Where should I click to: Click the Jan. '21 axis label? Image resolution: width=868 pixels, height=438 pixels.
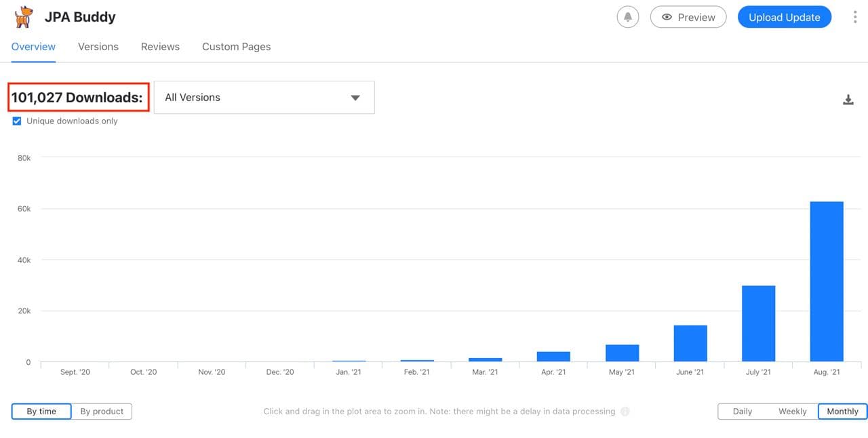pyautogui.click(x=348, y=372)
